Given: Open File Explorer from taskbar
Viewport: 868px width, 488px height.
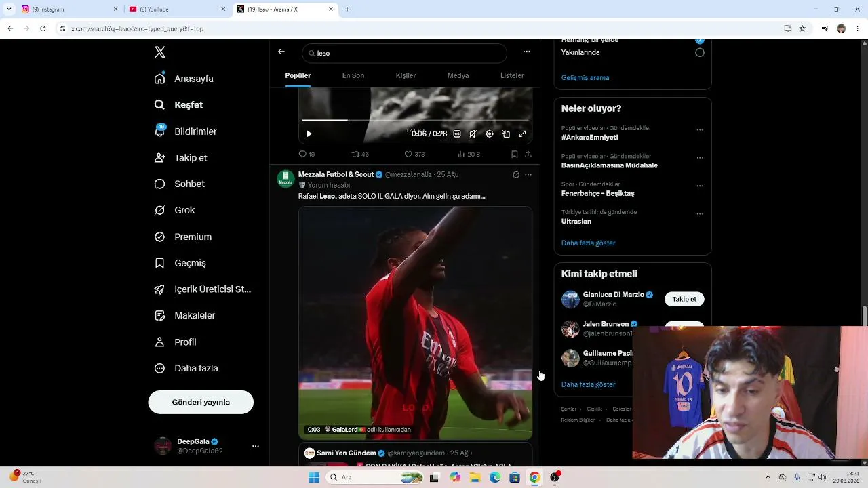Looking at the screenshot, I should 475,478.
